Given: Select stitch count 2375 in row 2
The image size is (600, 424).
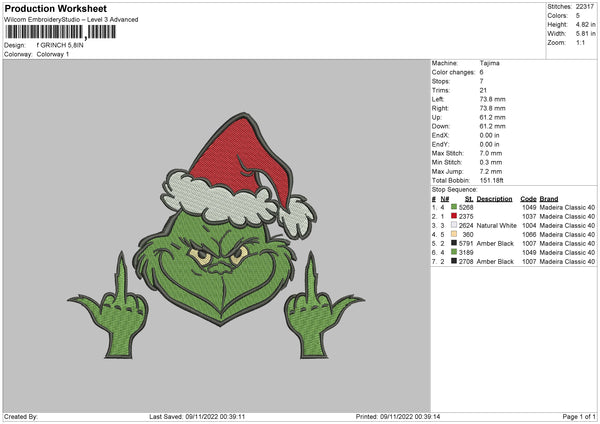Looking at the screenshot, I should 466,217.
